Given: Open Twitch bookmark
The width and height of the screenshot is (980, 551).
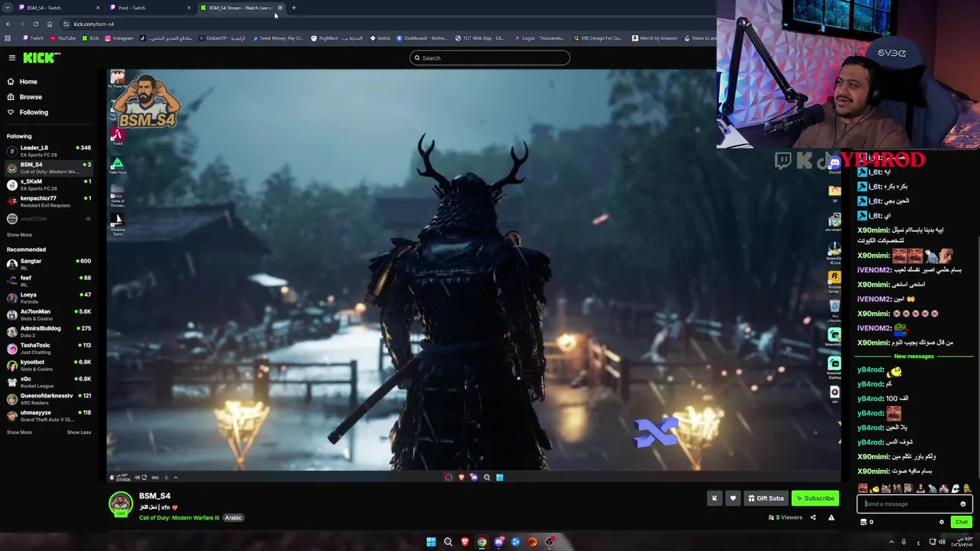Looking at the screenshot, I should coord(33,38).
